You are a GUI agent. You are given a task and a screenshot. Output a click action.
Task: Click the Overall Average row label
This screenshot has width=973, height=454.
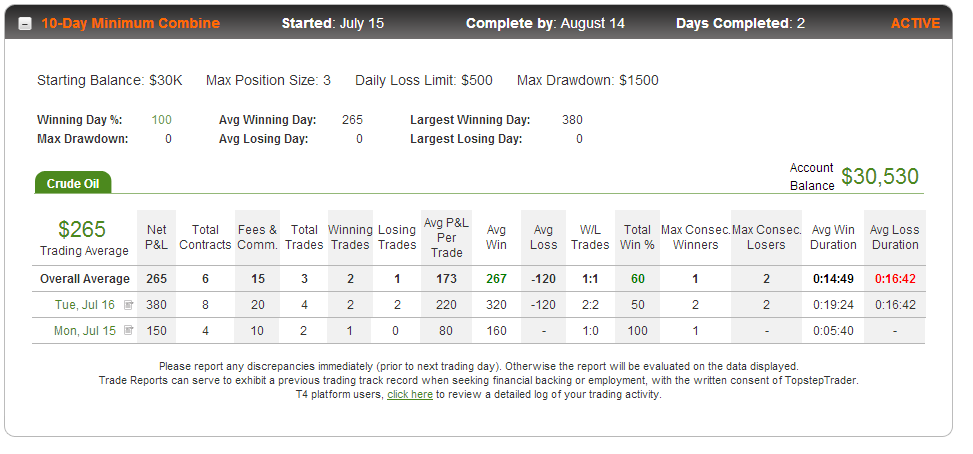click(x=85, y=279)
